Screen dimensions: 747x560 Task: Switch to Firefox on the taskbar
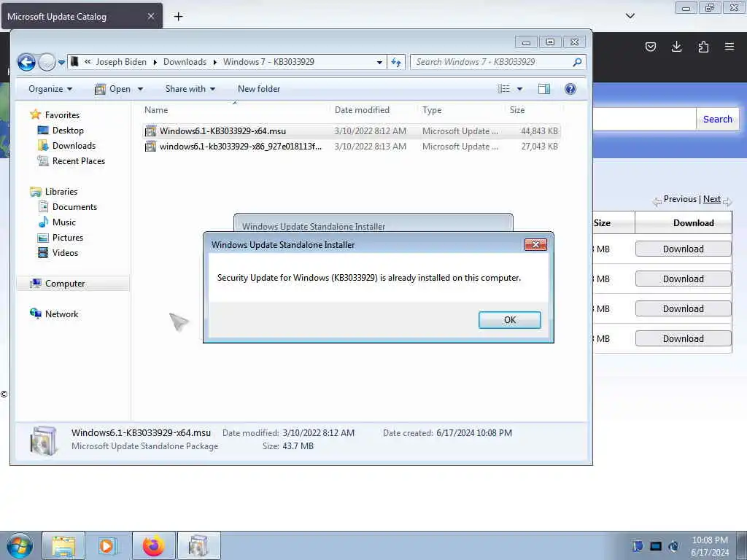pos(153,545)
